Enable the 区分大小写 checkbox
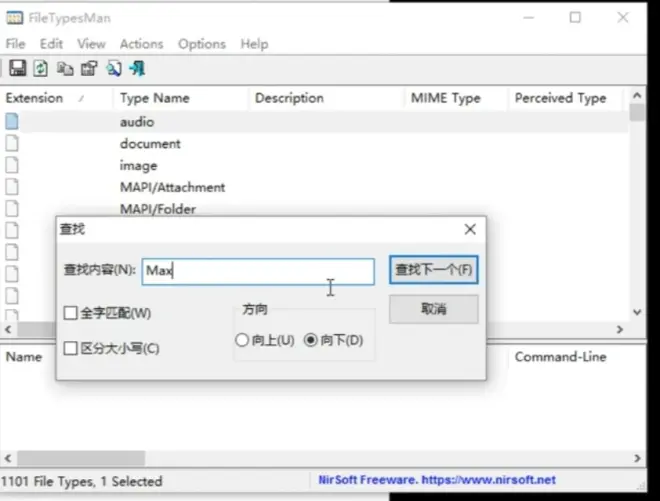Image resolution: width=660 pixels, height=501 pixels. point(71,349)
